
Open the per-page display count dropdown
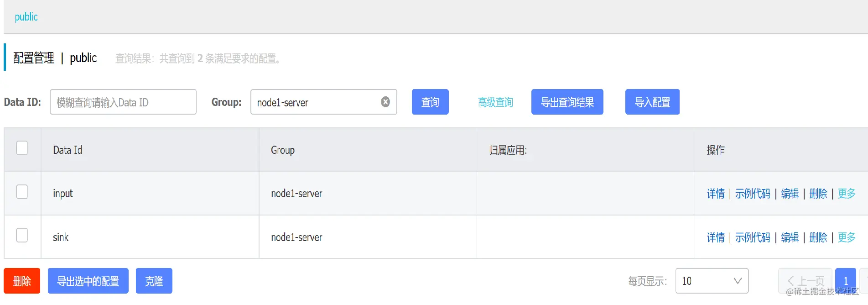(712, 281)
